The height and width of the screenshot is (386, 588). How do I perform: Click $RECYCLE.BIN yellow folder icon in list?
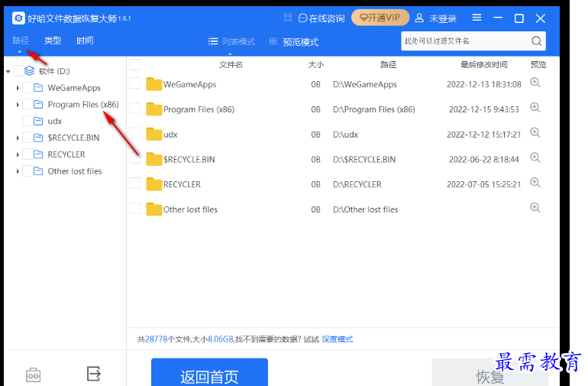pyautogui.click(x=153, y=159)
